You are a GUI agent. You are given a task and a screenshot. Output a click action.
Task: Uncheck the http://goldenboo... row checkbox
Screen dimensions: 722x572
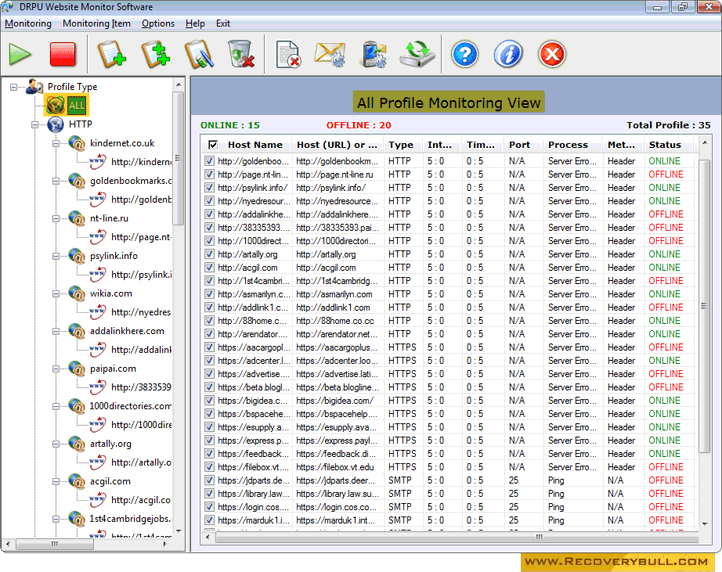(x=210, y=161)
